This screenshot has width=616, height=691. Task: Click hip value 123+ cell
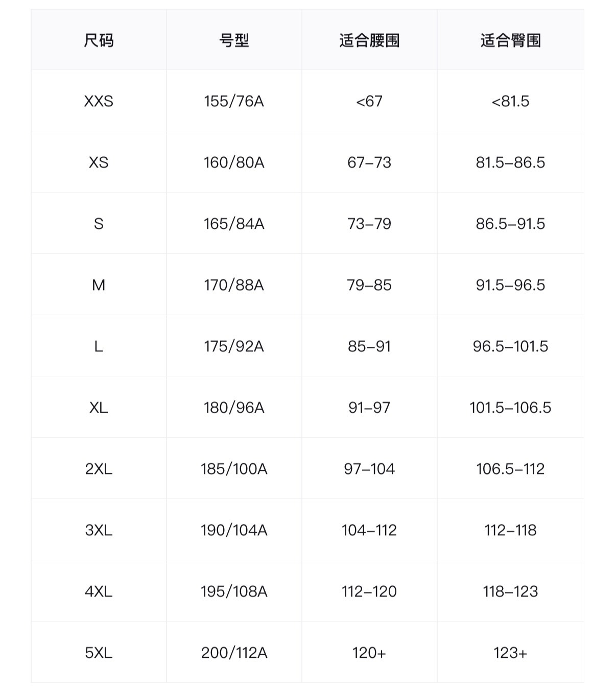click(x=510, y=653)
